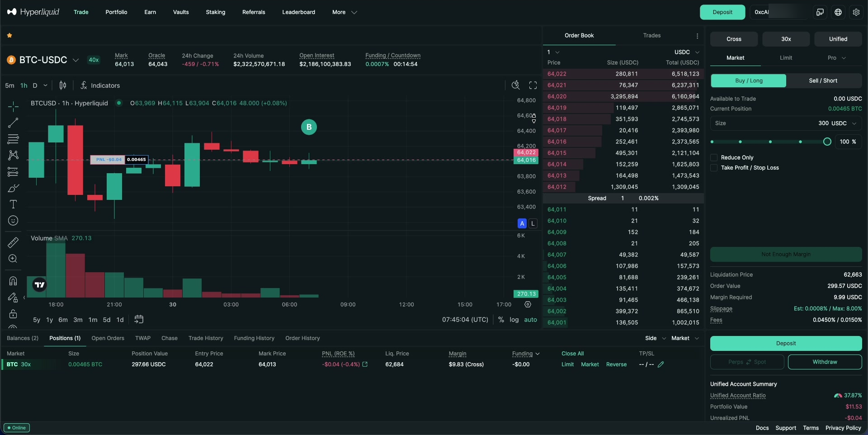
Task: Select the ruler measure tool
Action: click(13, 242)
